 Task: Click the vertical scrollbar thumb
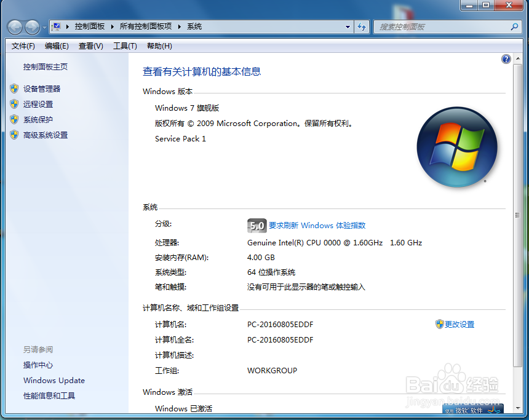518,215
